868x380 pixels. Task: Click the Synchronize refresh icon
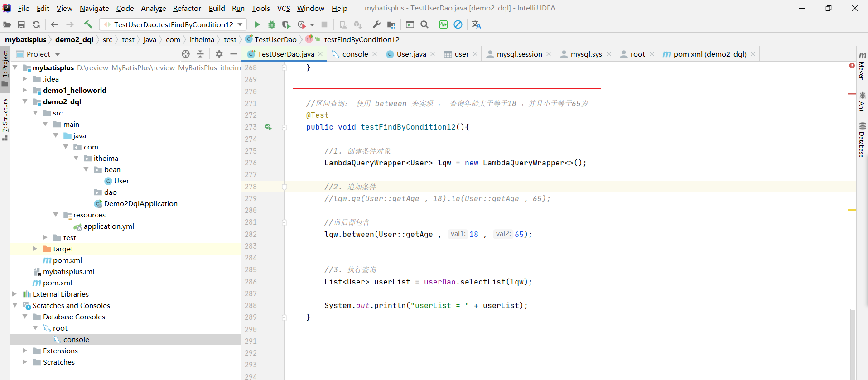click(x=36, y=24)
